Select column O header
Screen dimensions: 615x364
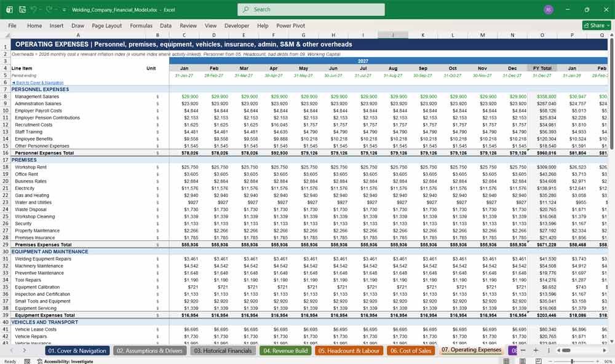click(x=542, y=35)
